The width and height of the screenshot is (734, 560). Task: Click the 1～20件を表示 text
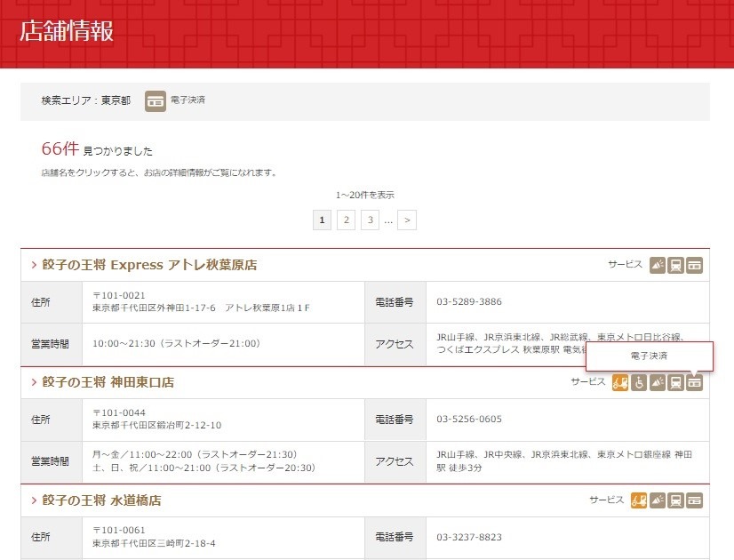point(365,195)
